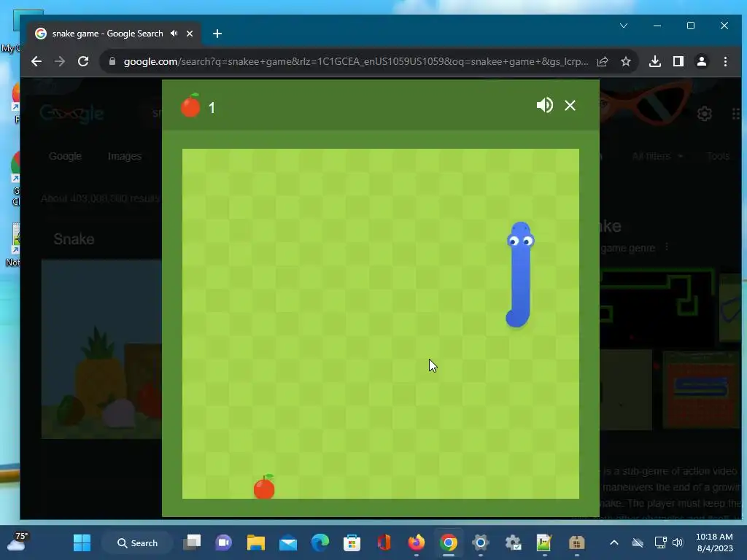Bookmark this tab with the star

(625, 61)
